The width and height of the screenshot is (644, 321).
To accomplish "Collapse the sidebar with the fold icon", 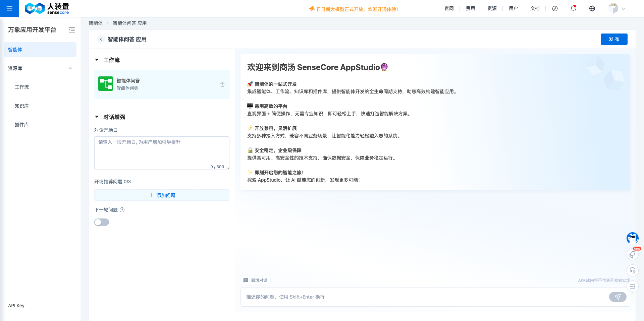I will [x=72, y=30].
